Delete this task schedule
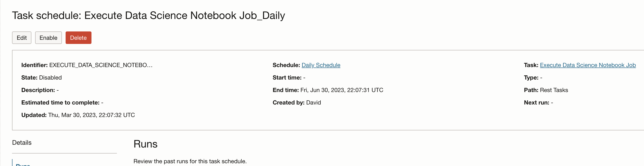 click(78, 37)
